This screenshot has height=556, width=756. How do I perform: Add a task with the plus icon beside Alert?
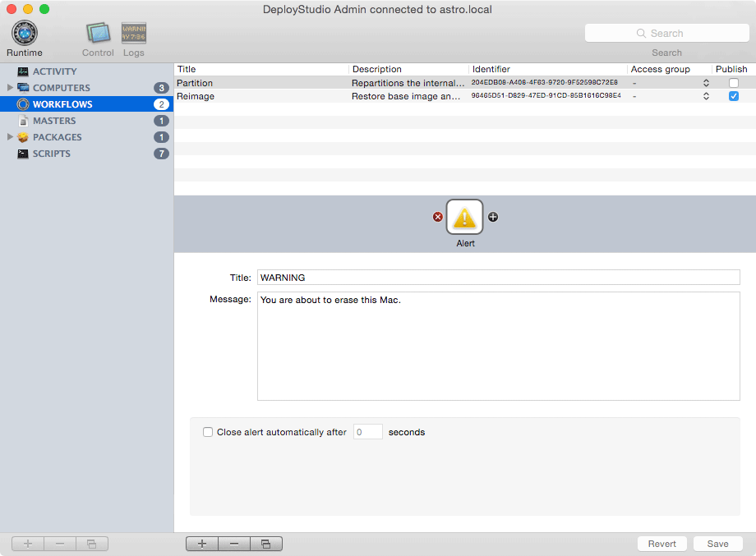click(493, 218)
